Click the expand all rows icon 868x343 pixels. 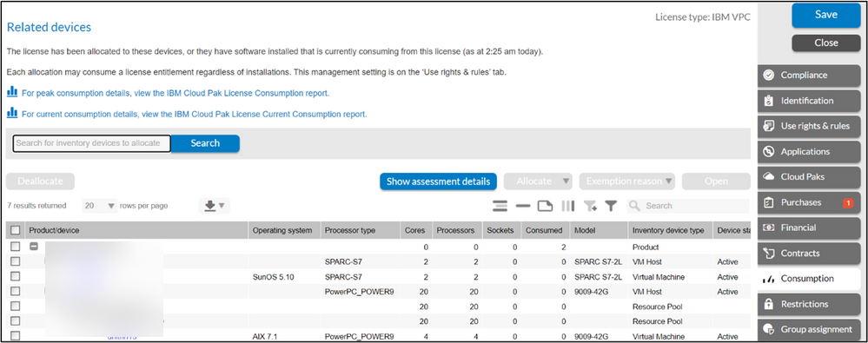[500, 206]
